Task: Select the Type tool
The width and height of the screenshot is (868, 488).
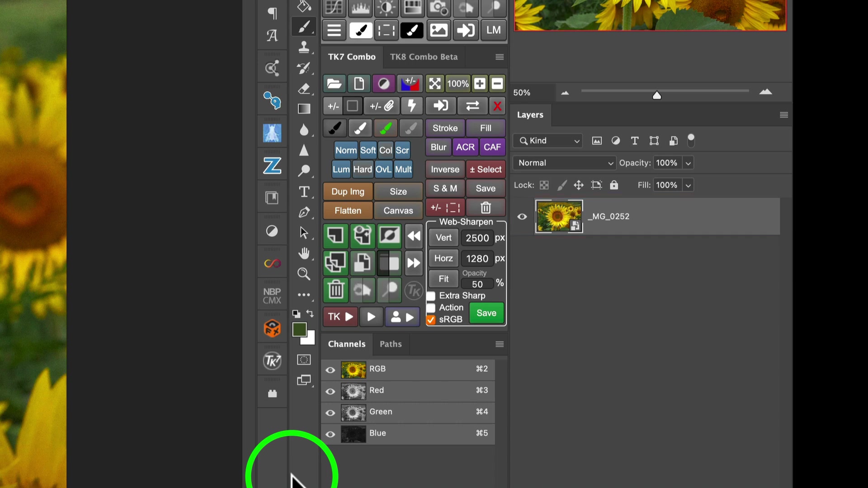Action: click(x=304, y=192)
